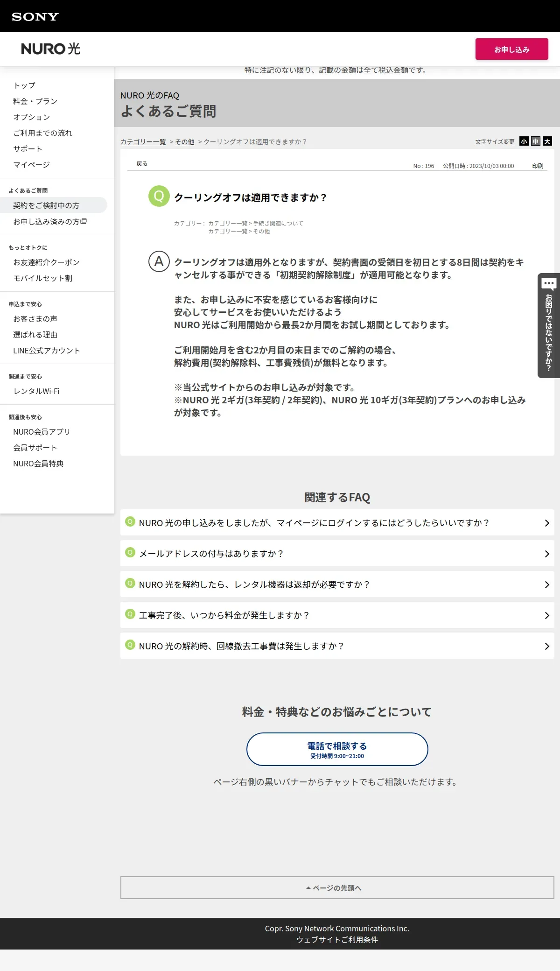
Task: Click the SONY logo in header
Action: [35, 17]
